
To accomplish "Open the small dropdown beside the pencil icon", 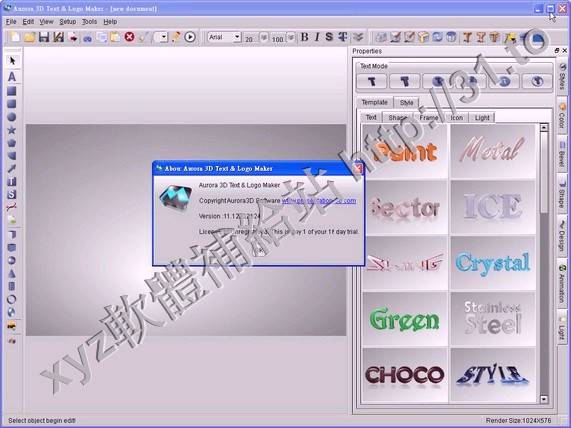I will point(161,37).
